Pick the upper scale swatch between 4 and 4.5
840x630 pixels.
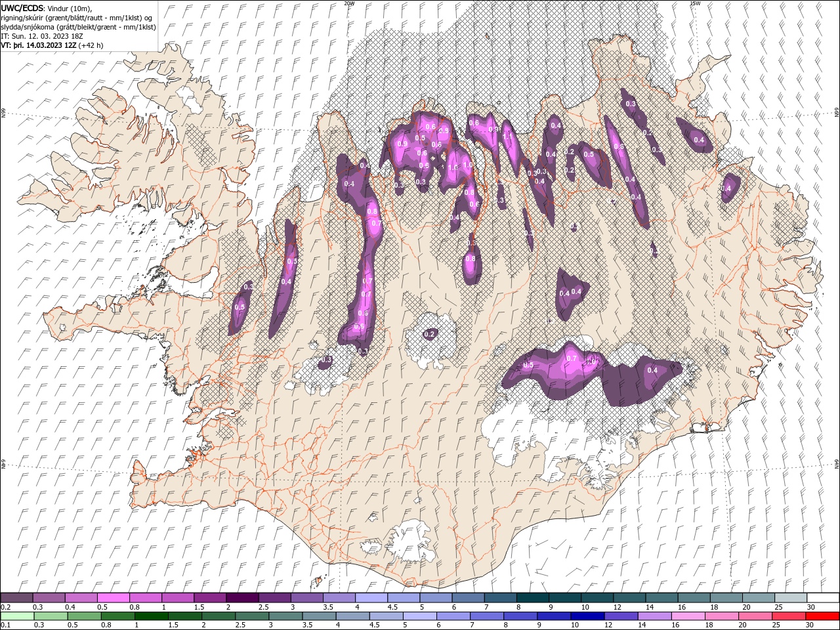point(371,598)
